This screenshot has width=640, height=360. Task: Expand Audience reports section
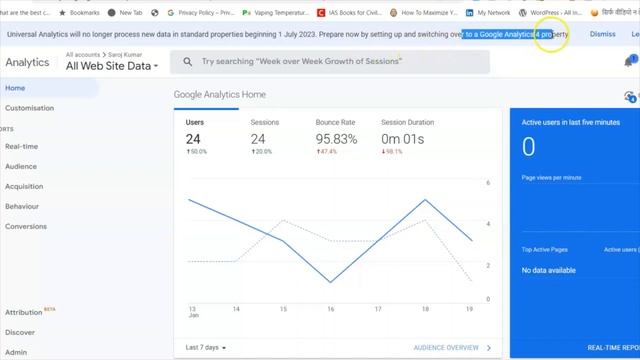tap(21, 166)
